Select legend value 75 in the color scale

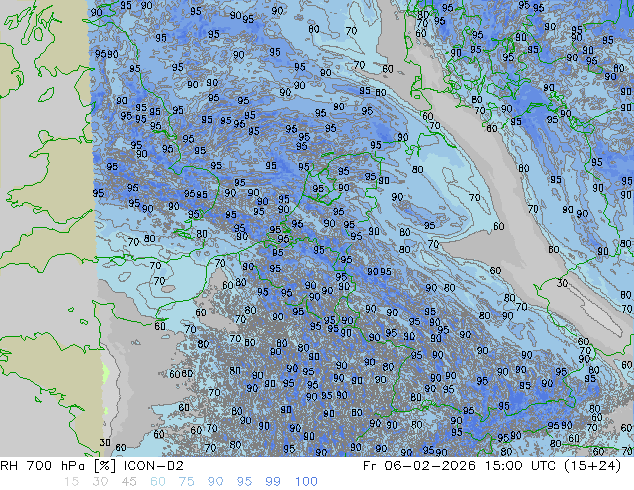186,482
